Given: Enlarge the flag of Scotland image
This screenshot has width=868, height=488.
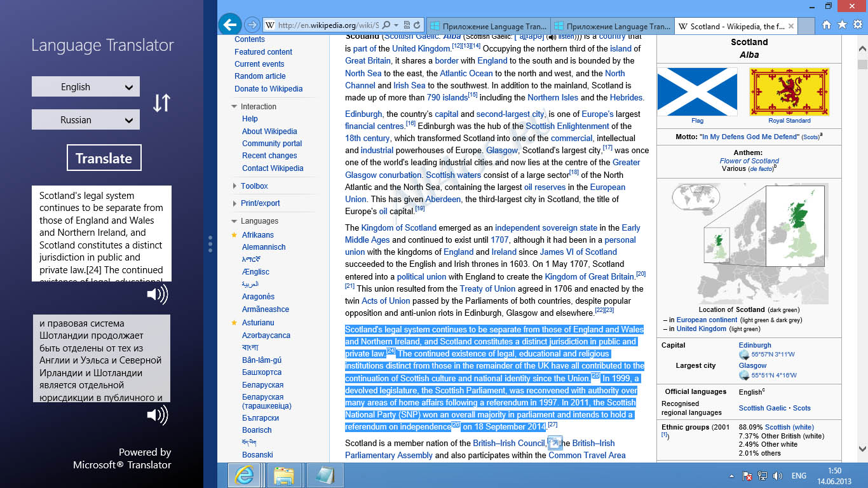Looking at the screenshot, I should 697,91.
